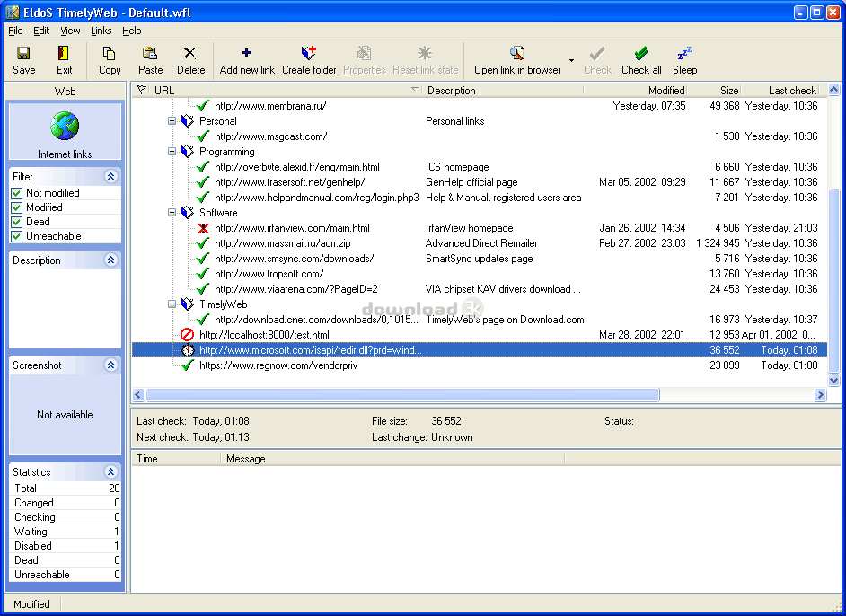Click the Delete toolbar icon
The image size is (846, 616).
190,53
